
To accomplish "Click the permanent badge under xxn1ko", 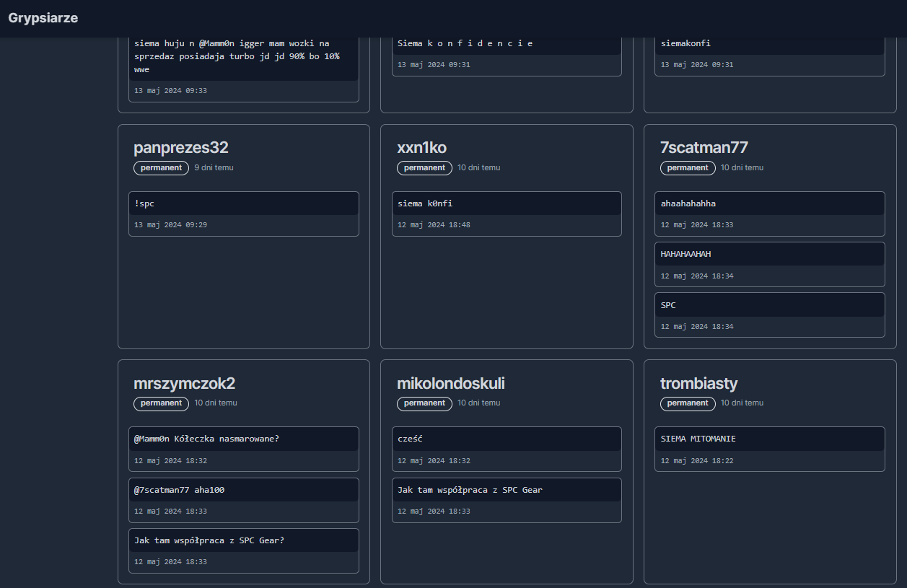I will [424, 167].
